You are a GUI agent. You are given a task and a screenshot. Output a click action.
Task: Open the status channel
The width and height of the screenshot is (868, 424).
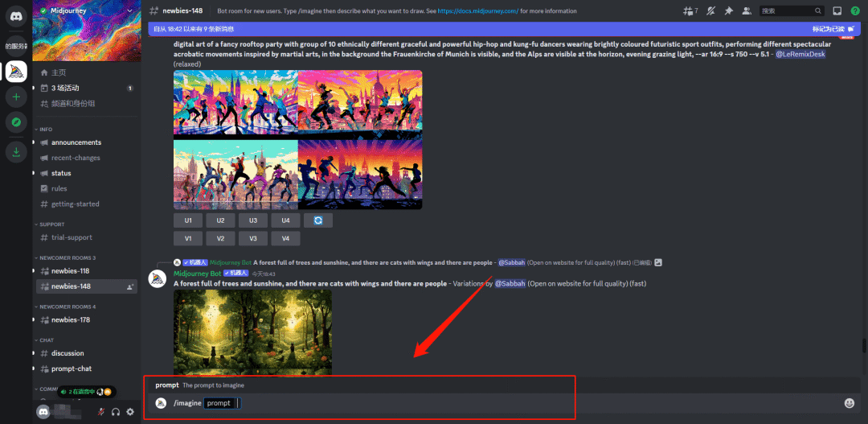[84, 174]
